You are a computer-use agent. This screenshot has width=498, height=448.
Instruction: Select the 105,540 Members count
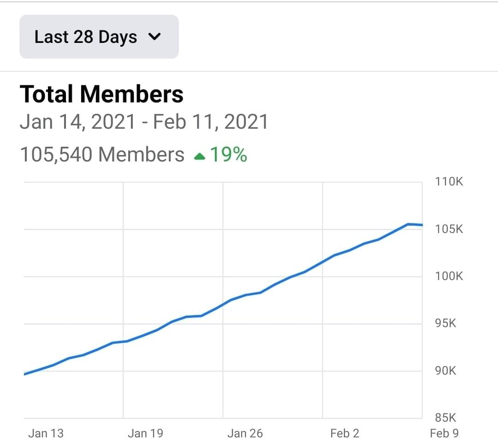(102, 155)
